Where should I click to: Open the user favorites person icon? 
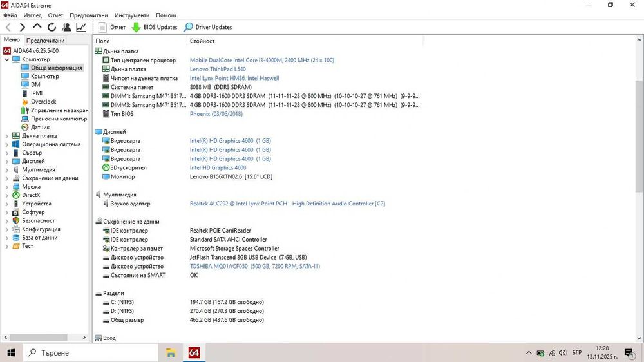click(66, 27)
